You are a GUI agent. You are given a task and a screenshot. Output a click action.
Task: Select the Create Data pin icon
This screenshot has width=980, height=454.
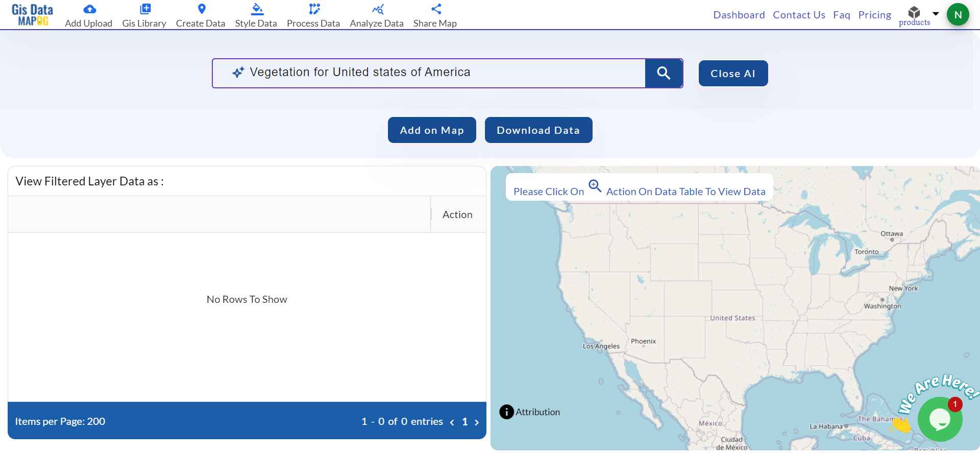(202, 9)
